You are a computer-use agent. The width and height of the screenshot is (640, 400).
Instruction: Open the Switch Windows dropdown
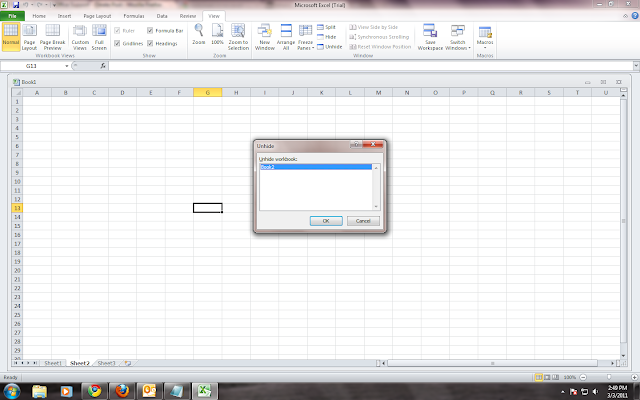[458, 37]
